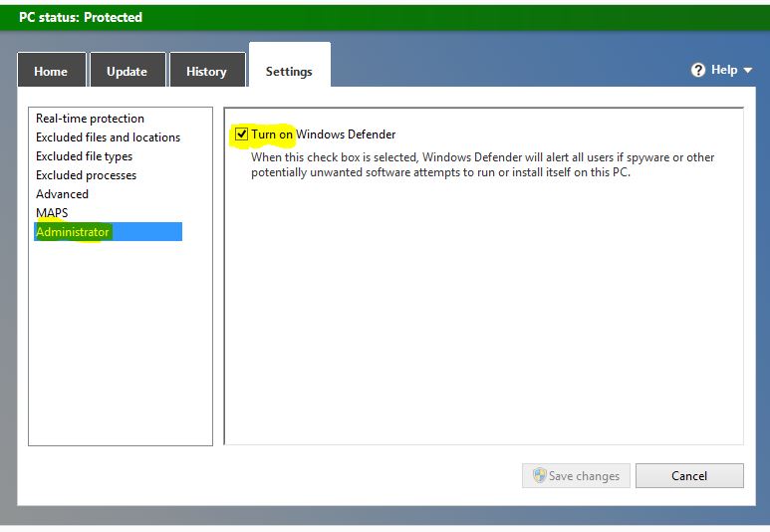Click the checkbox description paragraph text
The height and width of the screenshot is (532, 770).
483,164
